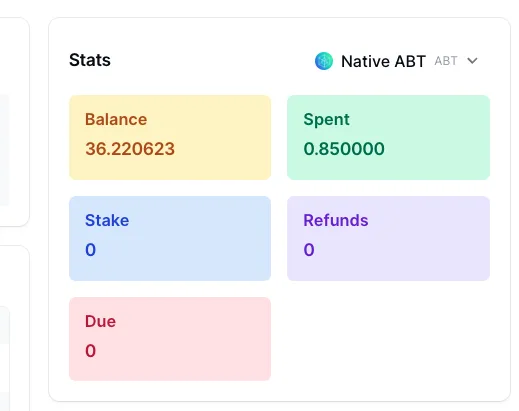Select the Stats section heading
Screen dimensions: 519x411
coord(90,60)
